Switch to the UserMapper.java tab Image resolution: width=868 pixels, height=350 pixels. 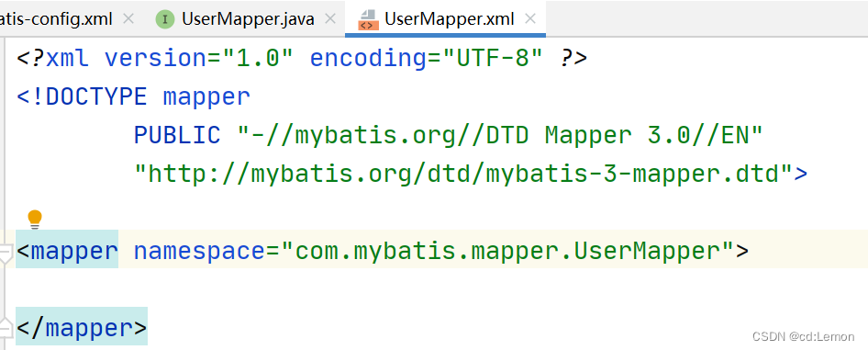point(248,19)
